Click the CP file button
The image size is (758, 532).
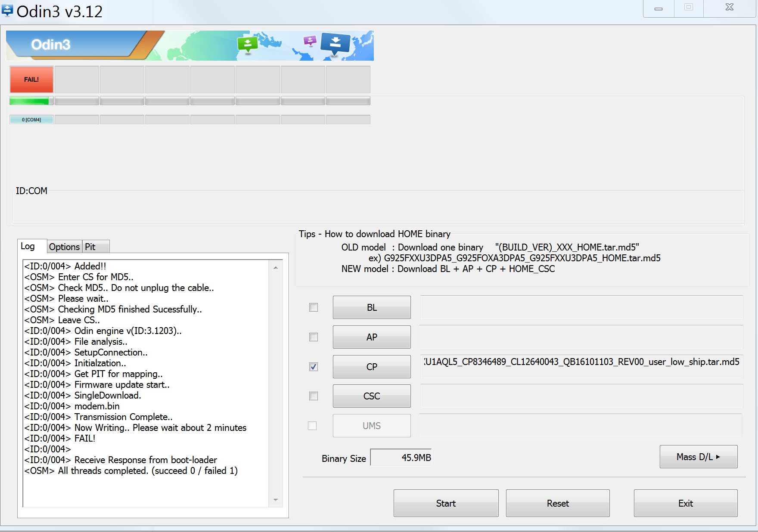[372, 367]
